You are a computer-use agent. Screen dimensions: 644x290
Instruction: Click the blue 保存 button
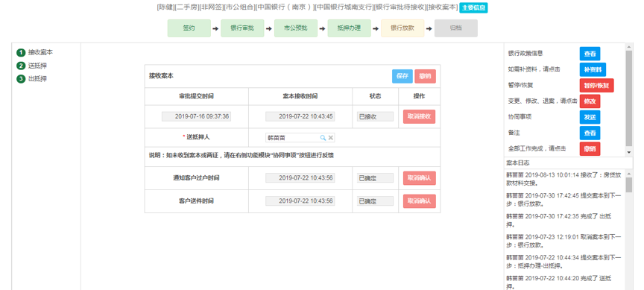(402, 76)
